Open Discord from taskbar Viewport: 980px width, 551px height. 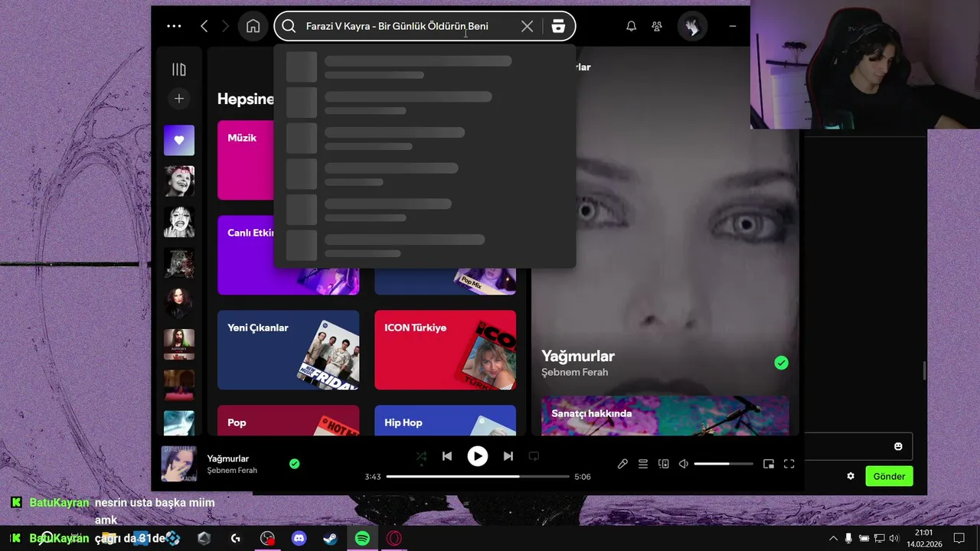(x=299, y=539)
